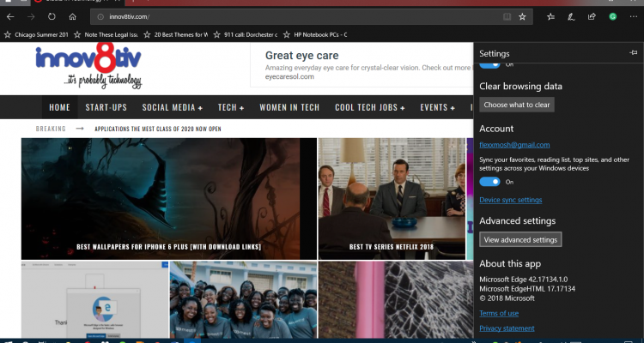
Task: Add page to favorites with star icon
Action: click(522, 17)
